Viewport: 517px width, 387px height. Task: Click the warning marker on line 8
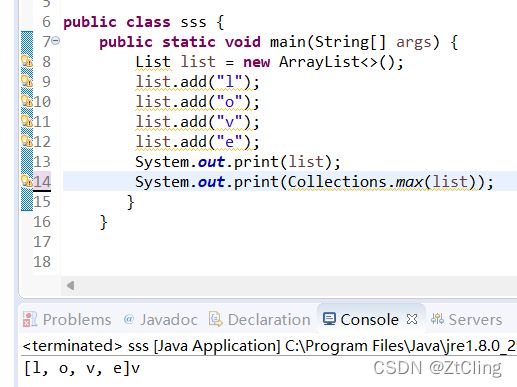27,61
